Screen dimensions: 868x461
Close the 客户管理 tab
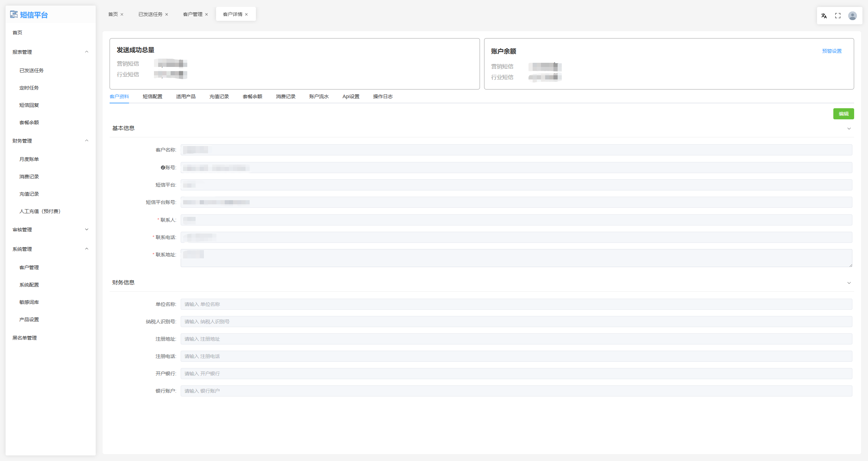click(x=207, y=15)
